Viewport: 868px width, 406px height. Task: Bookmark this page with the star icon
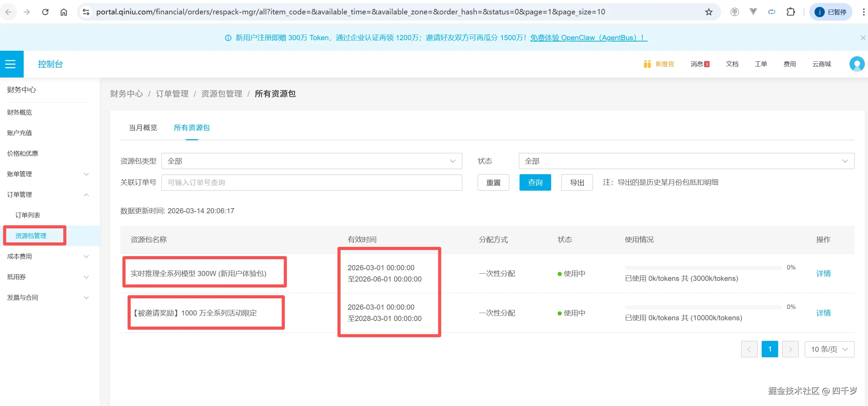(x=709, y=12)
